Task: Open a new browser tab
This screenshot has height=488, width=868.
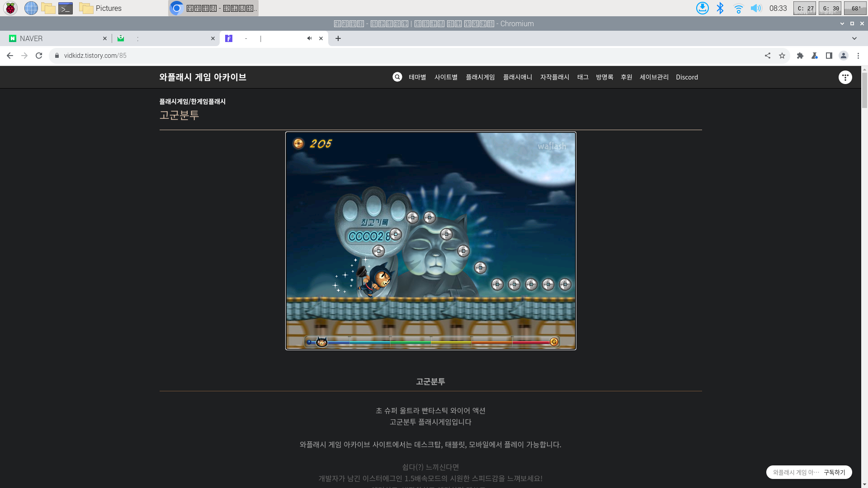Action: [338, 38]
